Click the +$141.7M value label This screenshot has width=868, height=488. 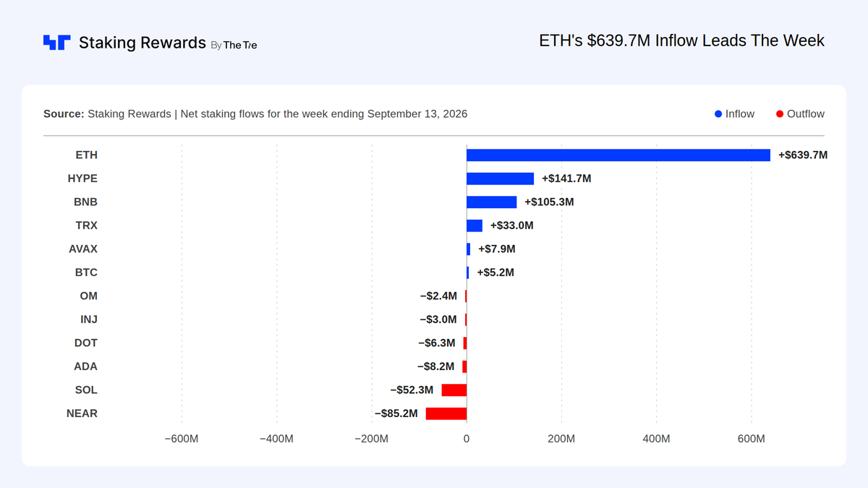pos(566,179)
